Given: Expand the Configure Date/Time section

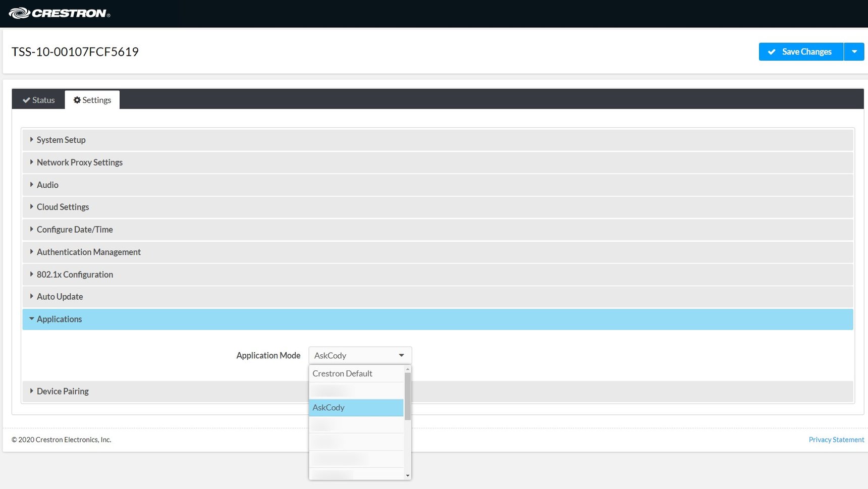Looking at the screenshot, I should [74, 229].
